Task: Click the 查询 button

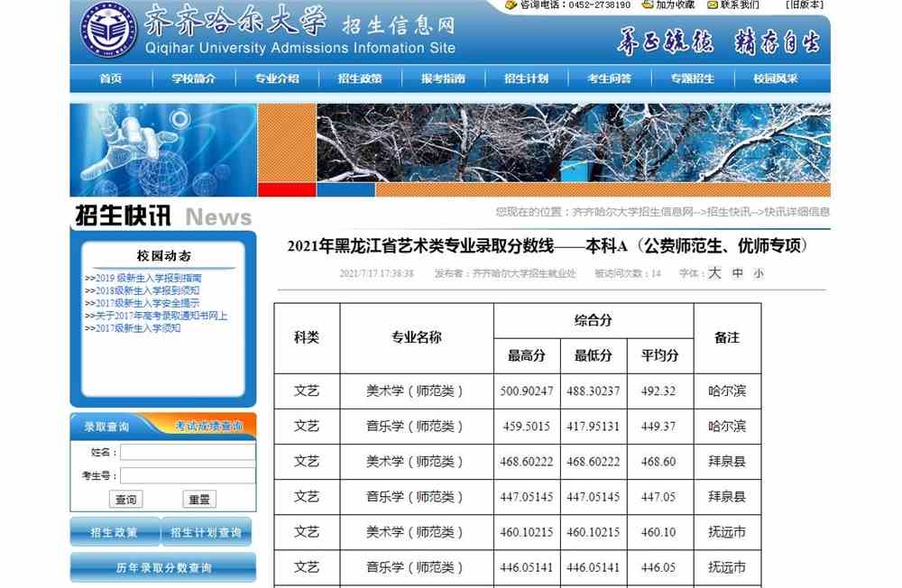Action: coord(126,499)
